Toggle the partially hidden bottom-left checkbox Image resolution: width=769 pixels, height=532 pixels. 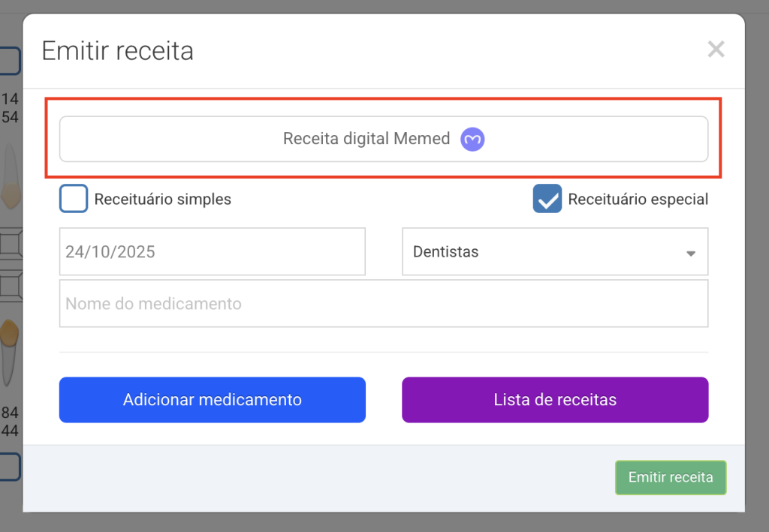[10, 467]
